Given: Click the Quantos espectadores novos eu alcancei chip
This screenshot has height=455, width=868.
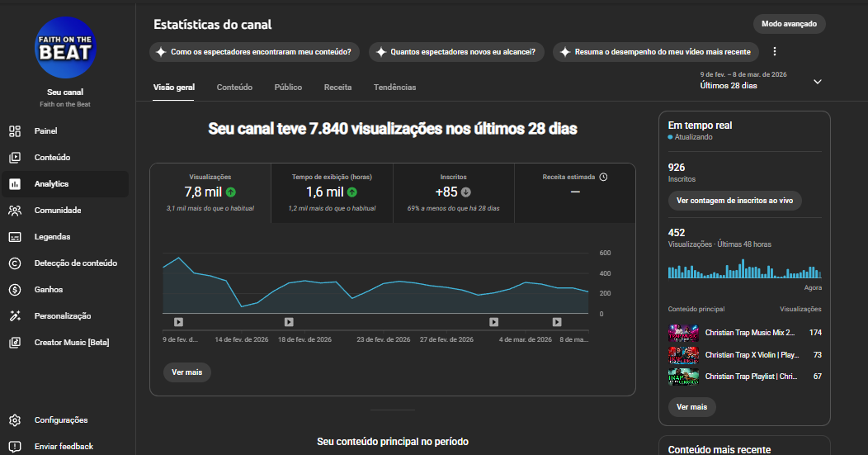Looking at the screenshot, I should [457, 52].
